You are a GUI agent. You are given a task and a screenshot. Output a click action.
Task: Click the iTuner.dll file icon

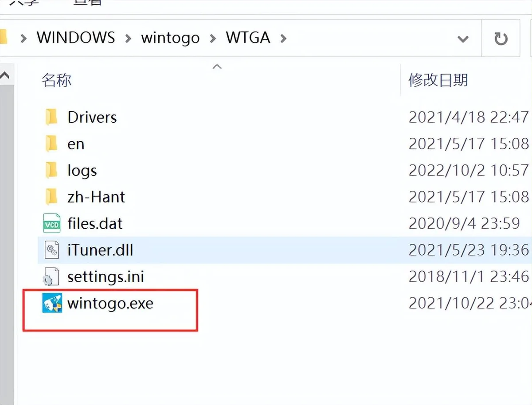click(51, 250)
